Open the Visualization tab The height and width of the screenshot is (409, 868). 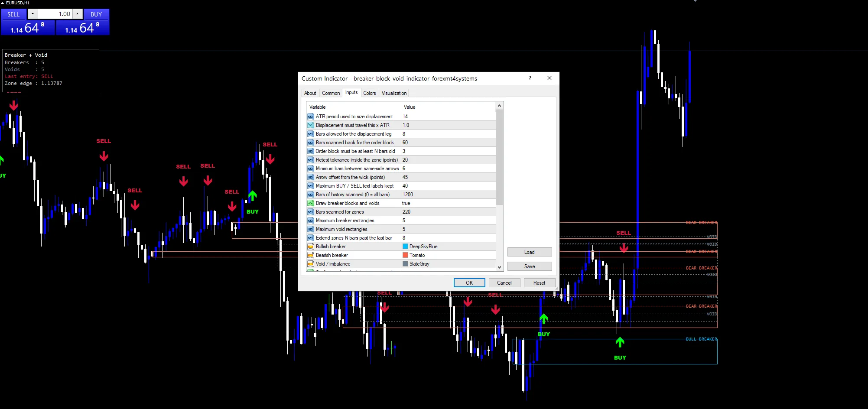(394, 93)
